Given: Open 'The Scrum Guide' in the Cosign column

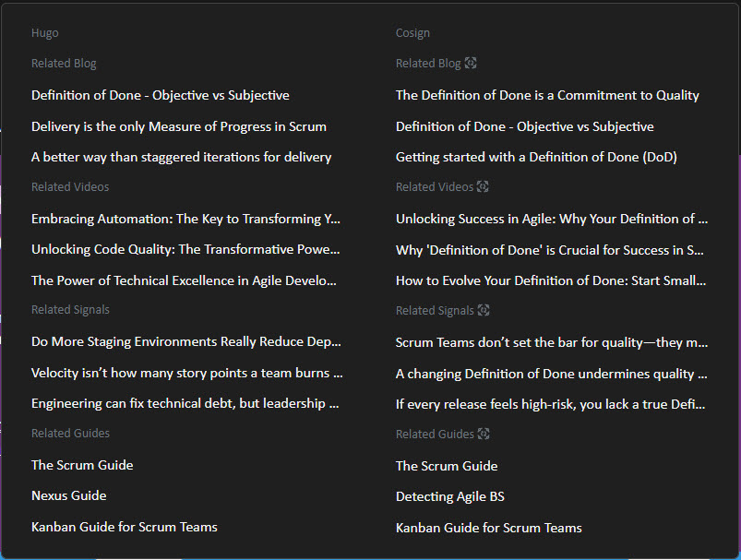Looking at the screenshot, I should (x=447, y=466).
